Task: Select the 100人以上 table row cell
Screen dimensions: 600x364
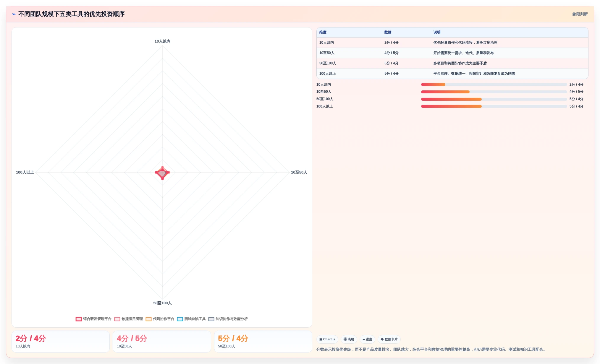Action: tap(349, 74)
